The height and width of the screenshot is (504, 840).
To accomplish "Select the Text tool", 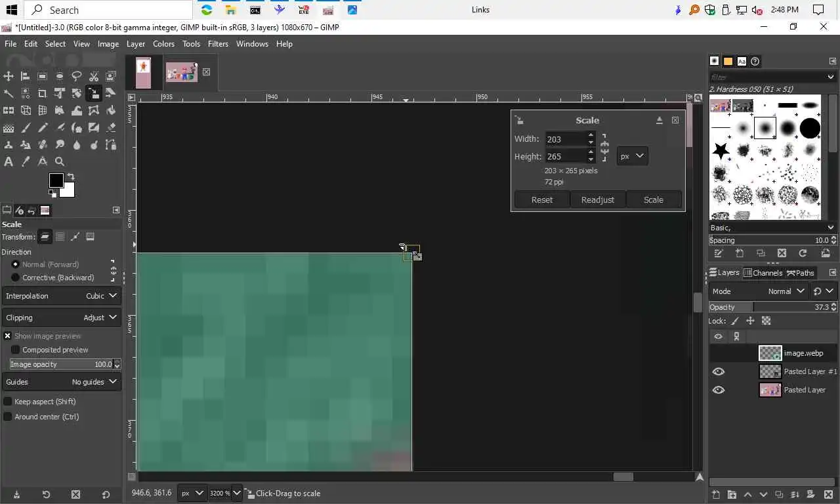I will click(x=9, y=161).
